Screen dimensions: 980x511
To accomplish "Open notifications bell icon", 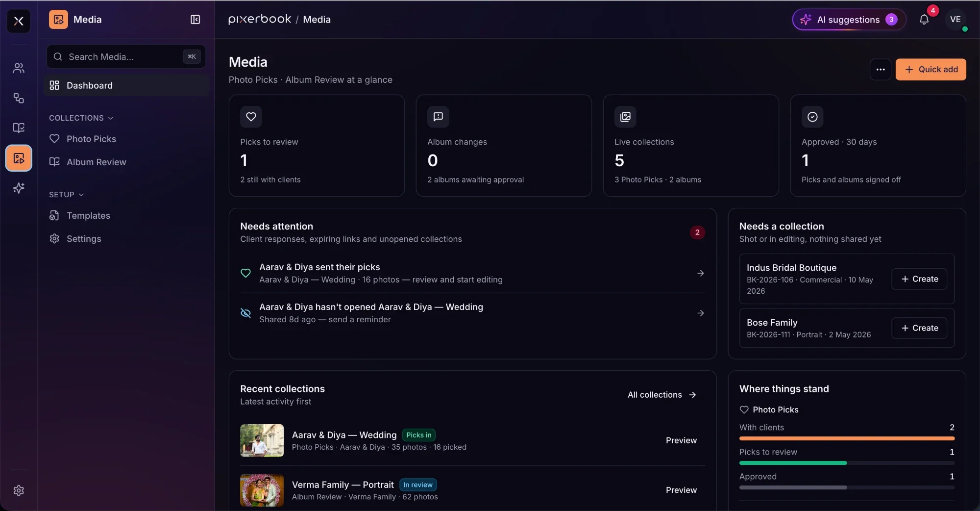I will (924, 20).
